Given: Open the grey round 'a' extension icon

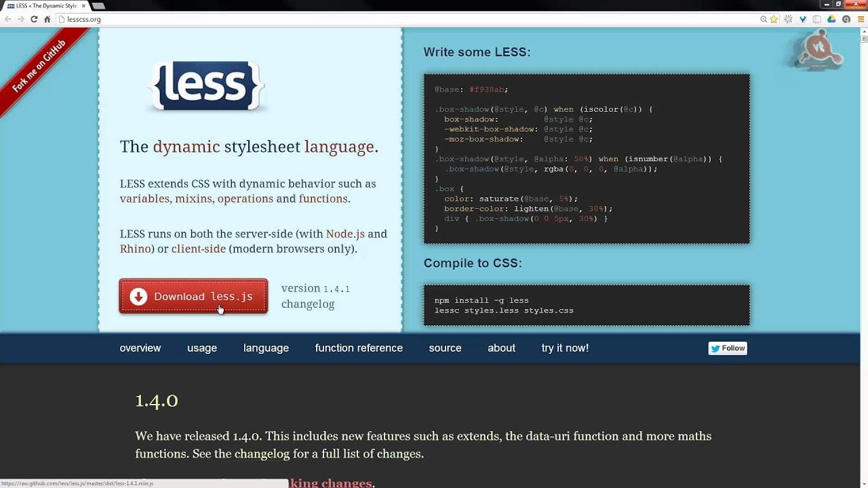Looking at the screenshot, I should click(846, 19).
